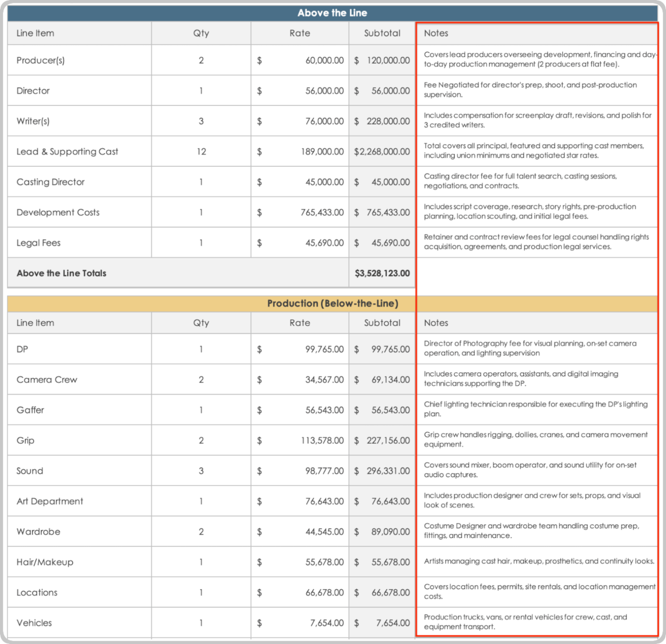Viewport: 666px width, 644px height.
Task: Select the Director line item cell
Action: [x=80, y=91]
